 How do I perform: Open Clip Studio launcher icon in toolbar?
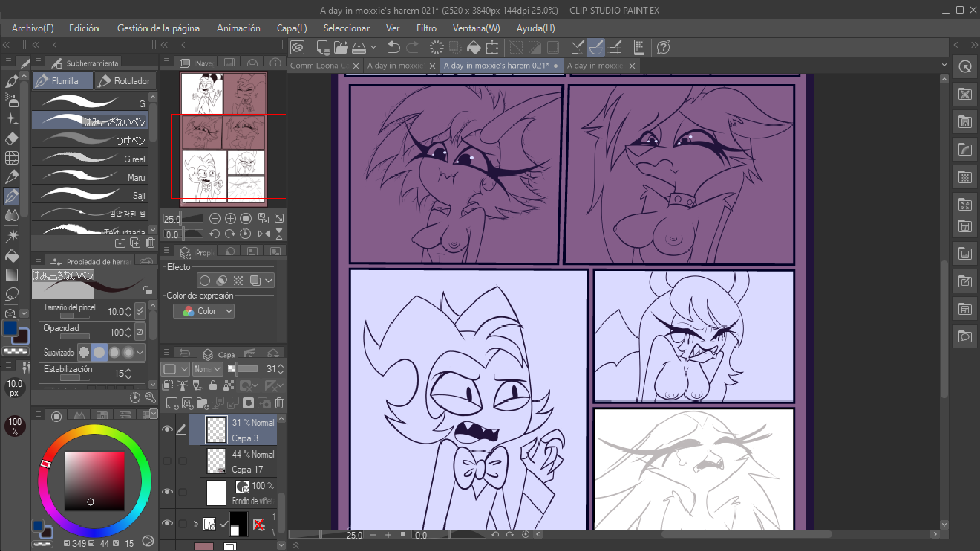coord(298,47)
